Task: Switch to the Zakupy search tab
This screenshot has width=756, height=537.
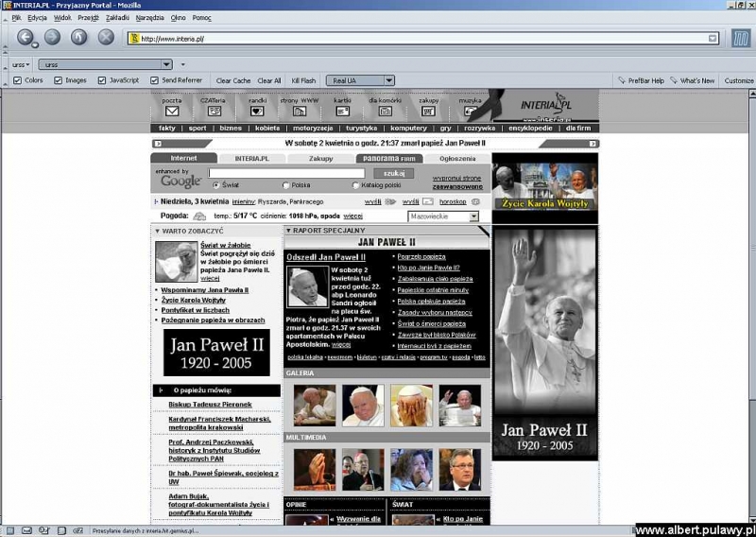Action: pos(321,159)
